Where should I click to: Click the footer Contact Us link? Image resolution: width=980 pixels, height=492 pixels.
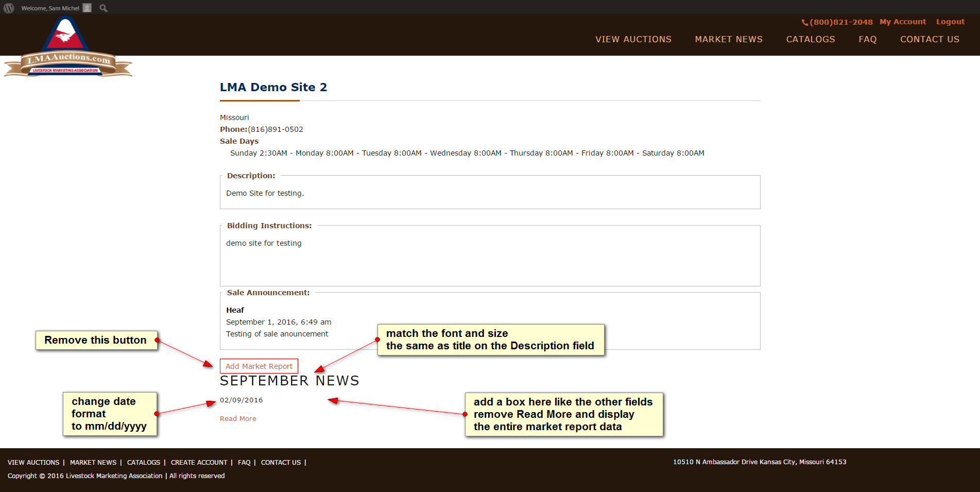[281, 463]
